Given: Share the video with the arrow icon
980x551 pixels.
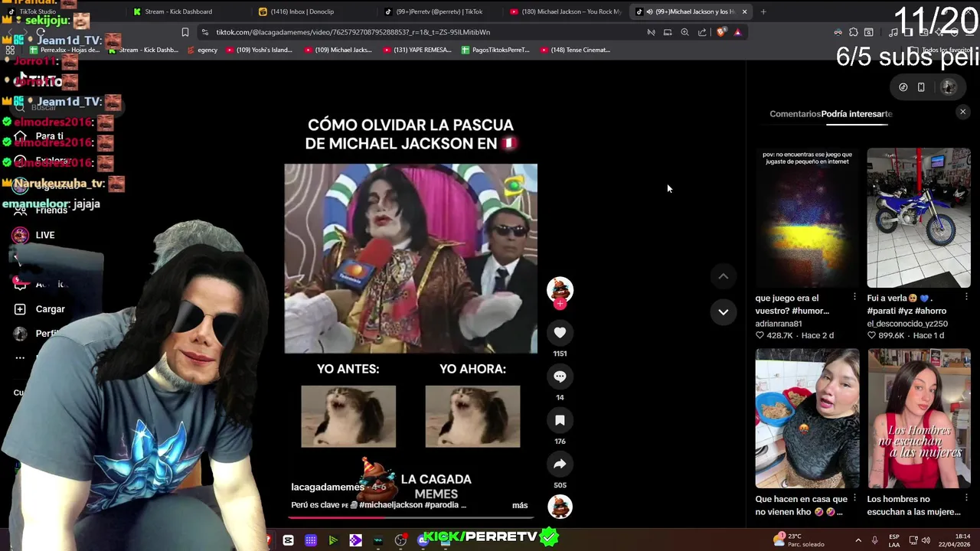Looking at the screenshot, I should (560, 464).
